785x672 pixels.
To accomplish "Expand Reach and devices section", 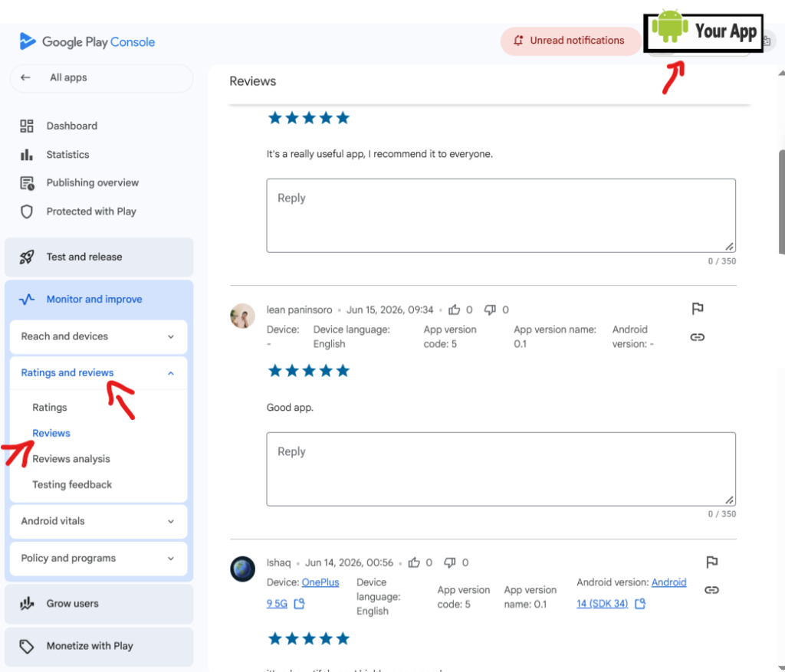I will click(x=99, y=336).
